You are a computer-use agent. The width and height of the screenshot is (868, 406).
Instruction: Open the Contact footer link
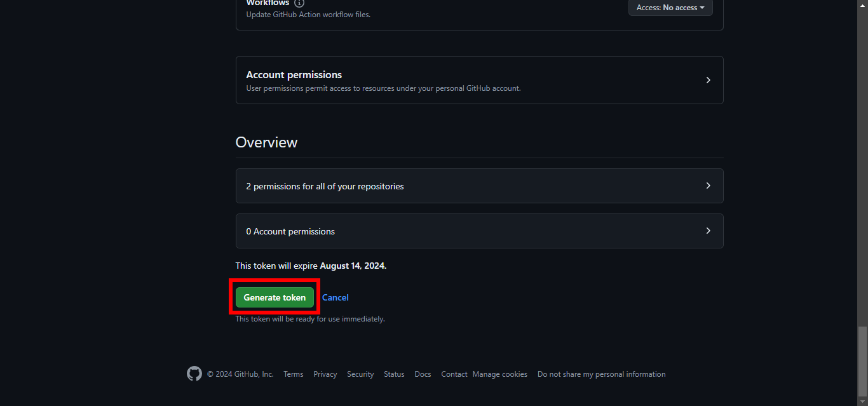[x=454, y=374]
